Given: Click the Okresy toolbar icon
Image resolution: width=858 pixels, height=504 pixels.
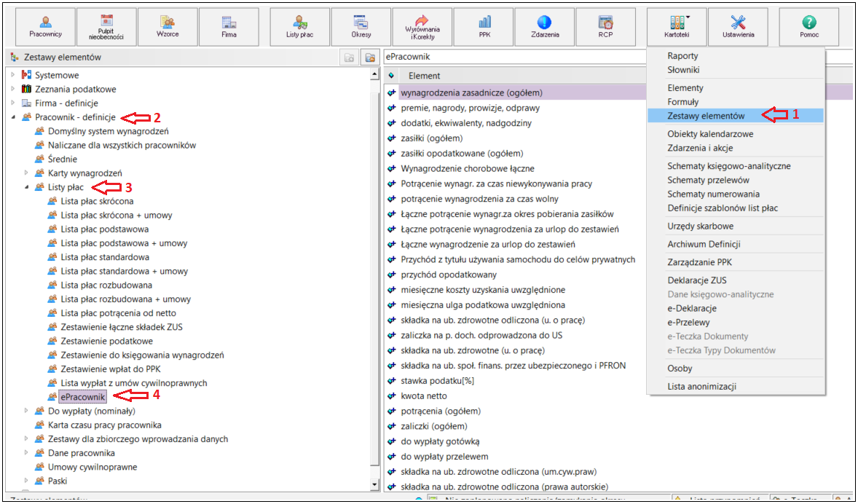Looking at the screenshot, I should click(361, 27).
